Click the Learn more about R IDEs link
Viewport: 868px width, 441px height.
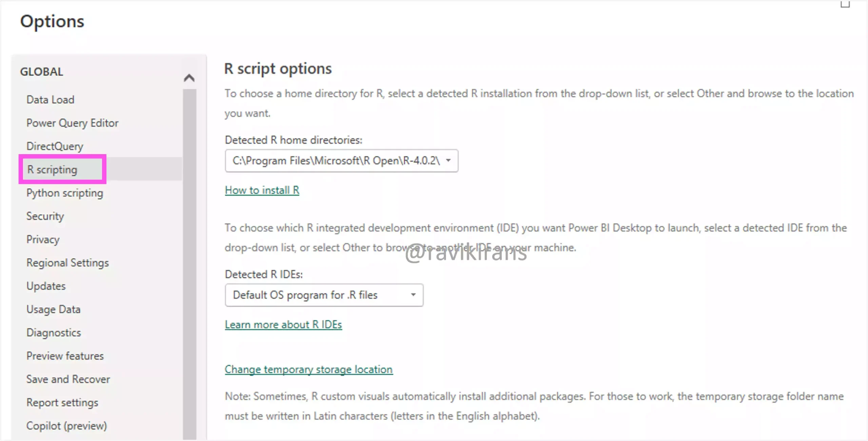283,325
